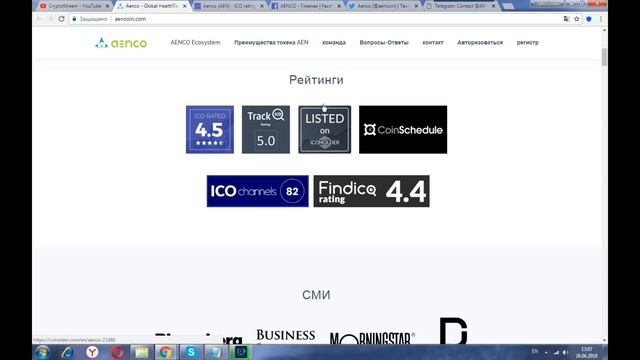The image size is (640, 360).
Task: Open the ICO channels 82 badge
Action: [x=258, y=191]
